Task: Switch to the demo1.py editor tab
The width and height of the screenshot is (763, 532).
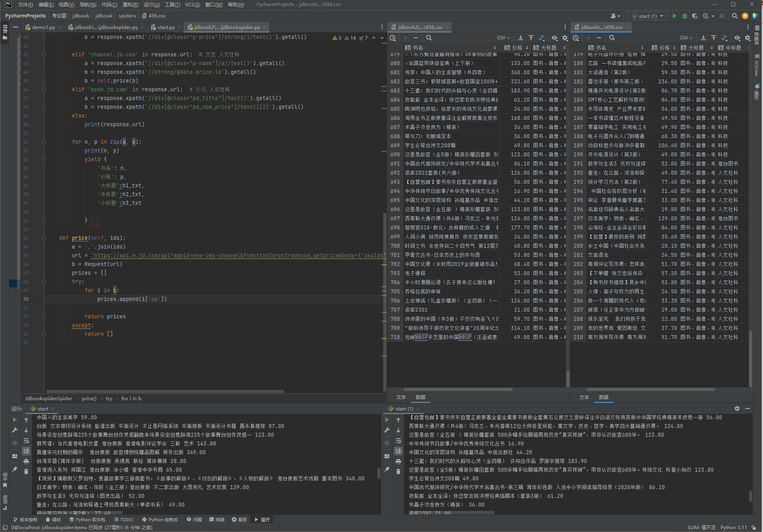Action: click(43, 27)
